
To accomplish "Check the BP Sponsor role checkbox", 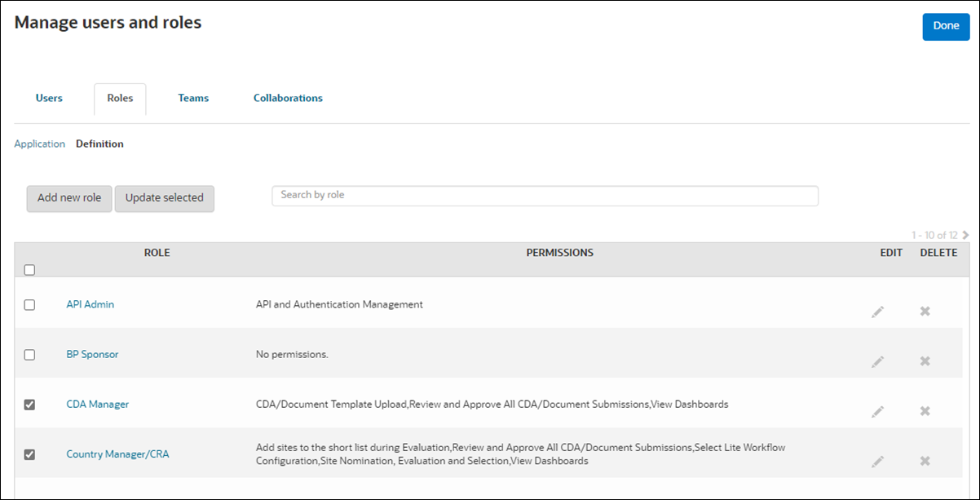I will coord(29,355).
